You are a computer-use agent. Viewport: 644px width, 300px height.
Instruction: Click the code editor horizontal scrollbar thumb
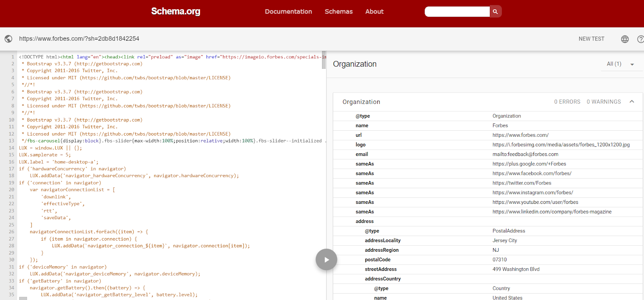(x=23, y=298)
